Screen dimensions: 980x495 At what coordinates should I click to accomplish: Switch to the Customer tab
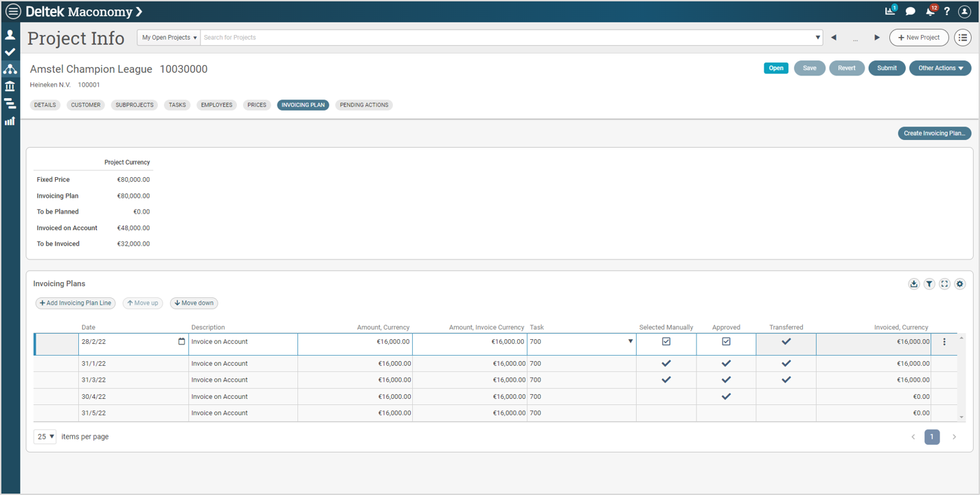(86, 105)
